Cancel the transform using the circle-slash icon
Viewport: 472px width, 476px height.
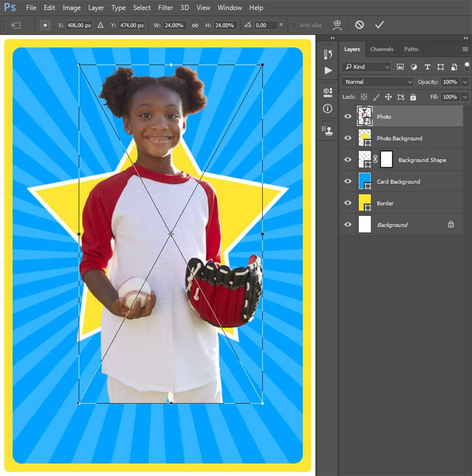359,25
